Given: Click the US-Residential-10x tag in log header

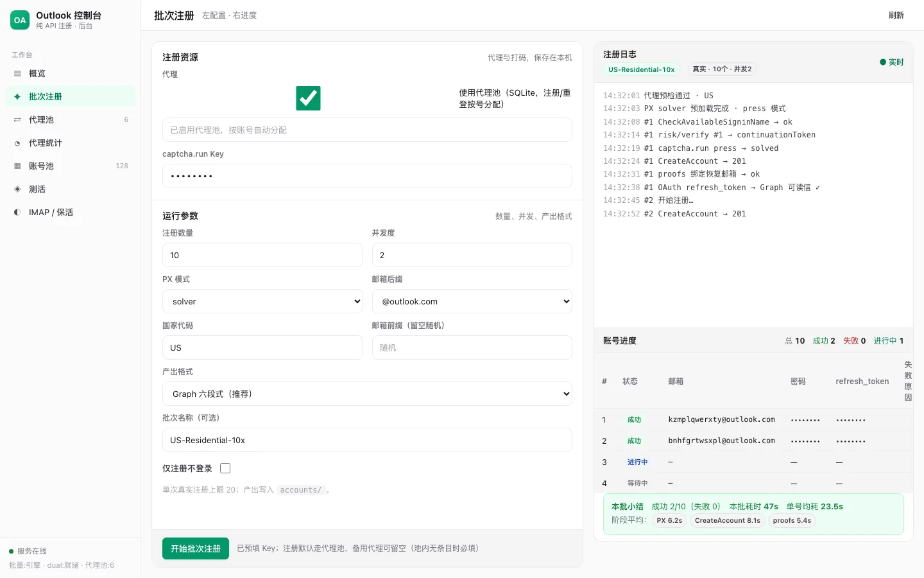Looking at the screenshot, I should click(642, 69).
